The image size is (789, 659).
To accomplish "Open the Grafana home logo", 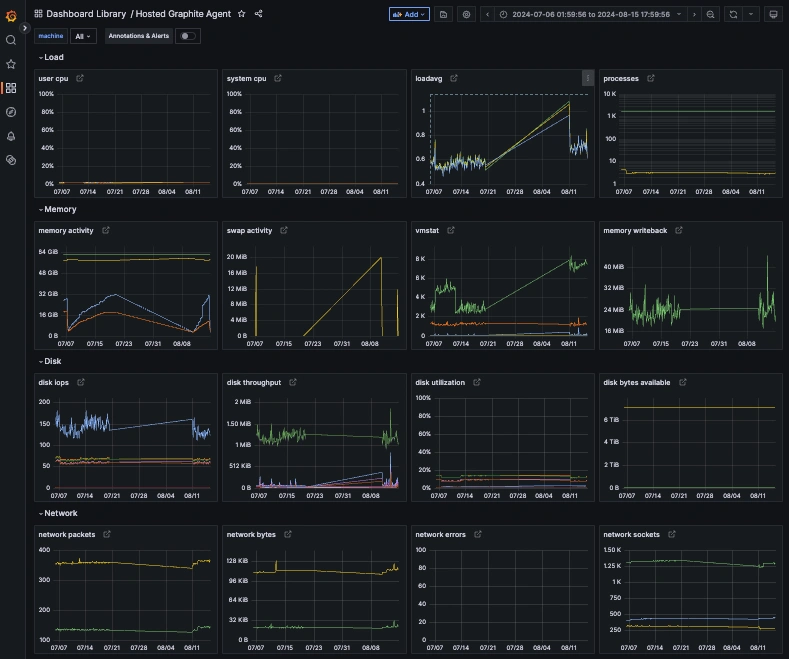I will point(11,16).
